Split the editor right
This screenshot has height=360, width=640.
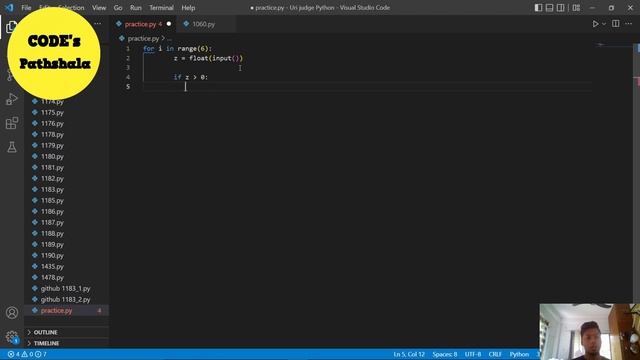pyautogui.click(x=616, y=24)
